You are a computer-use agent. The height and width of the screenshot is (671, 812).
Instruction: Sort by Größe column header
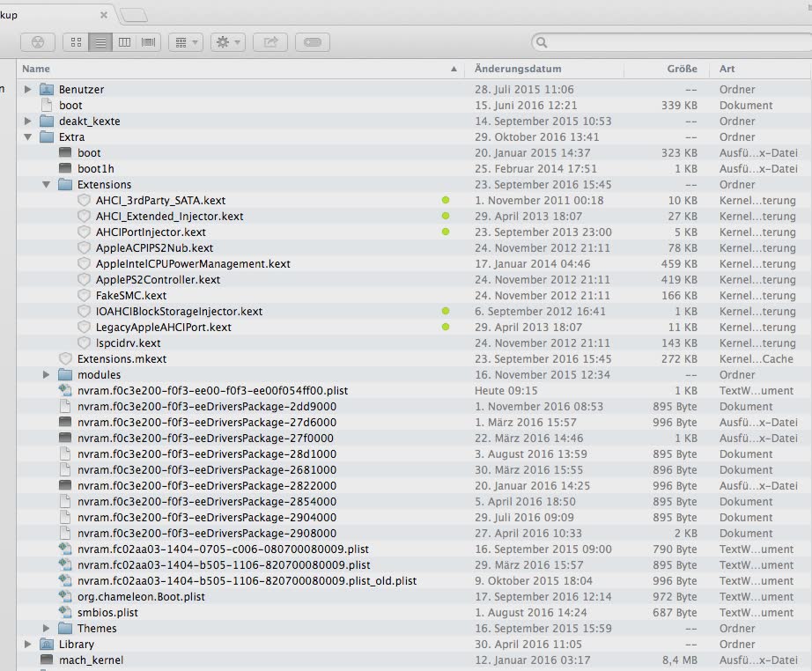682,69
